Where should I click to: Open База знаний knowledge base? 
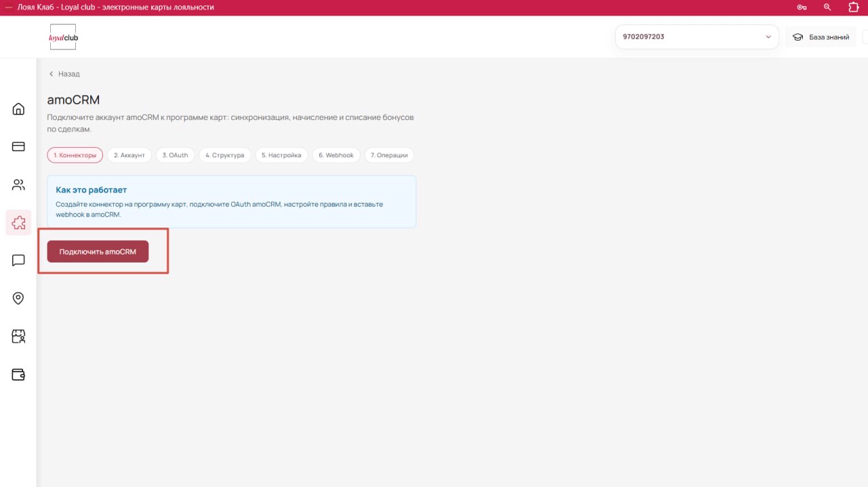821,37
